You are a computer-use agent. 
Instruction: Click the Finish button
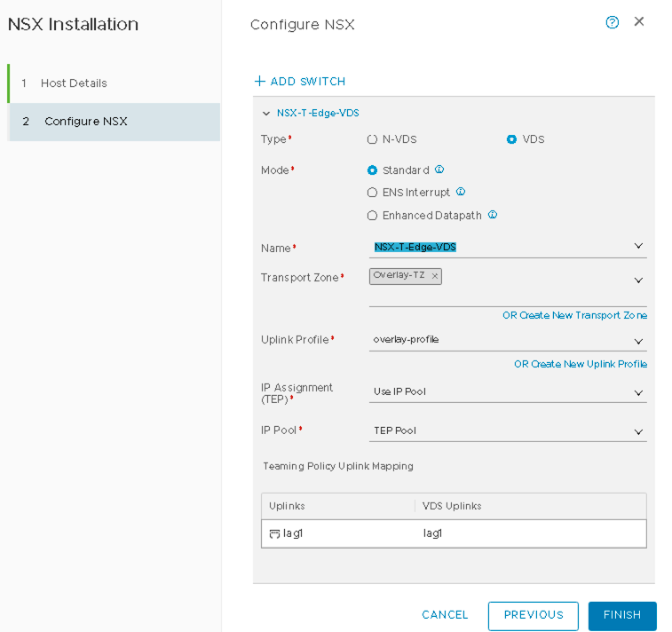[x=621, y=615]
